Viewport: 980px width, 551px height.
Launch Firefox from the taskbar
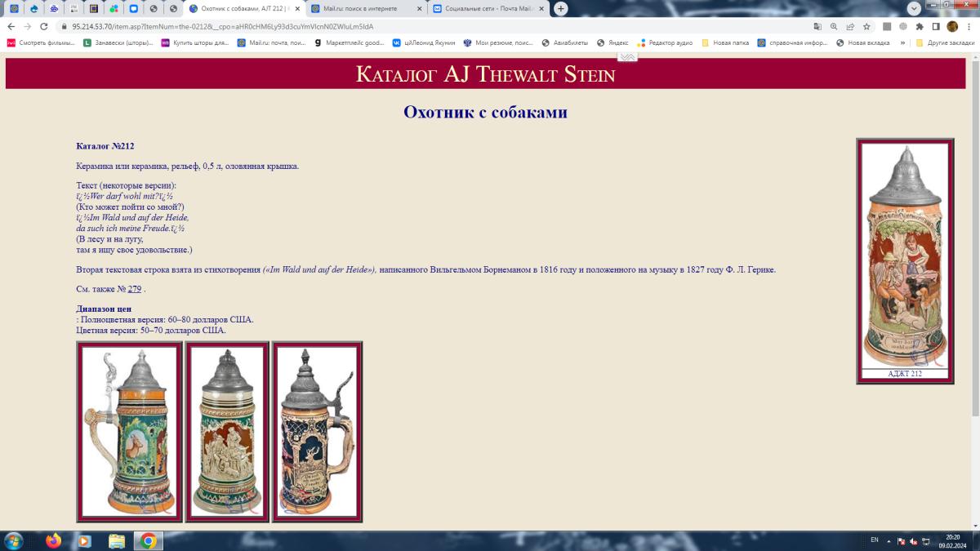[x=54, y=540]
